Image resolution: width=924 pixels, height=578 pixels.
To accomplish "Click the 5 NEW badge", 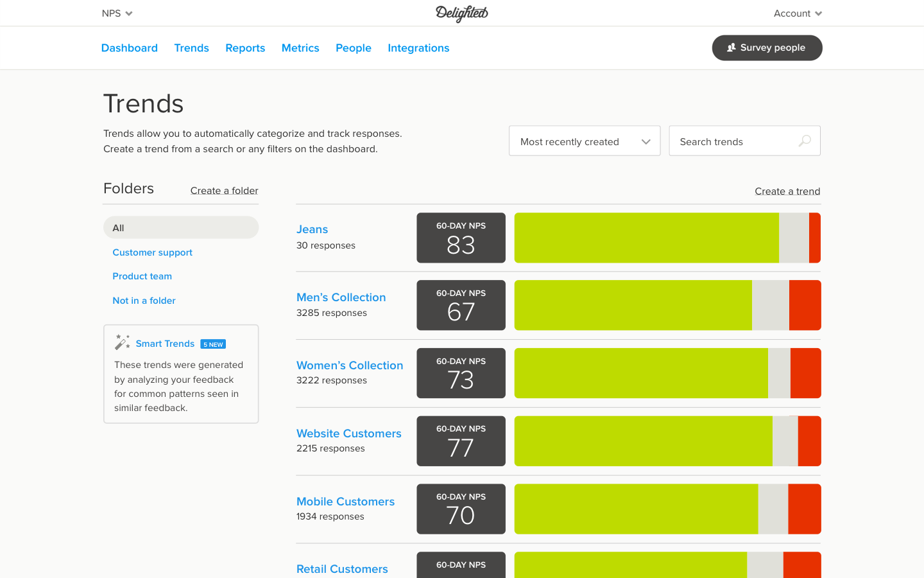I will (x=213, y=344).
